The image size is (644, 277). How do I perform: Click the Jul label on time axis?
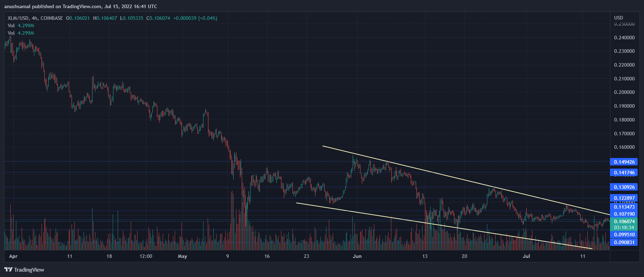(526, 256)
